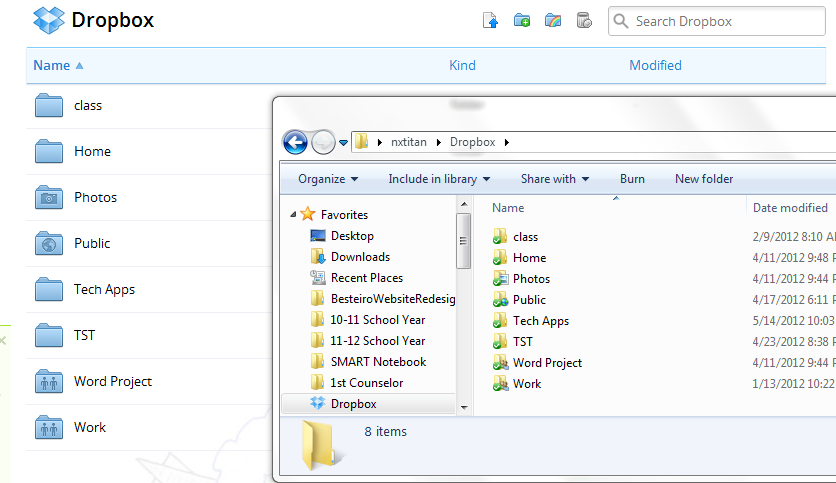Click the Dropbox icon in Favorites list
Image resolution: width=836 pixels, height=483 pixels.
pyautogui.click(x=317, y=404)
